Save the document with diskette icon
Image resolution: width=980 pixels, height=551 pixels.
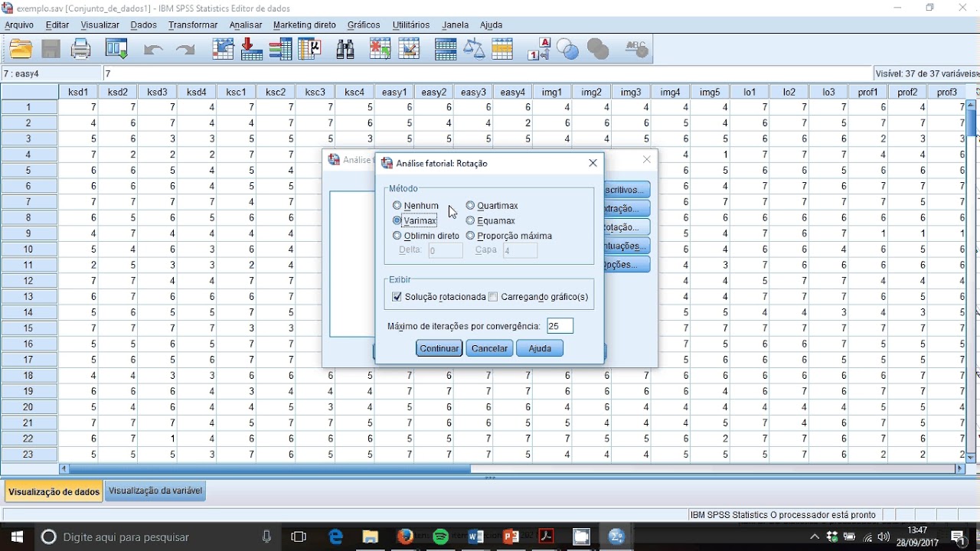point(51,50)
